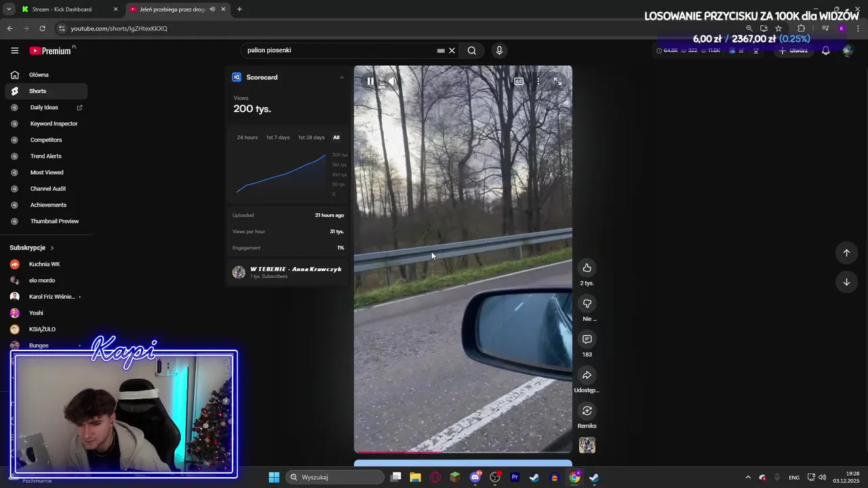The height and width of the screenshot is (488, 868).
Task: Bookmark this page with the star
Action: [778, 28]
